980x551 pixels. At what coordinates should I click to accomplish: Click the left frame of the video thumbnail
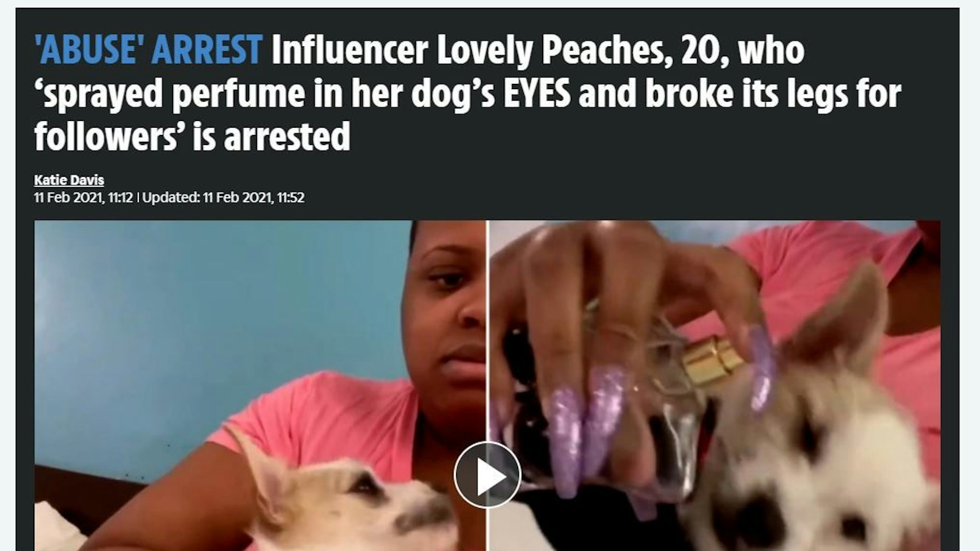260,386
